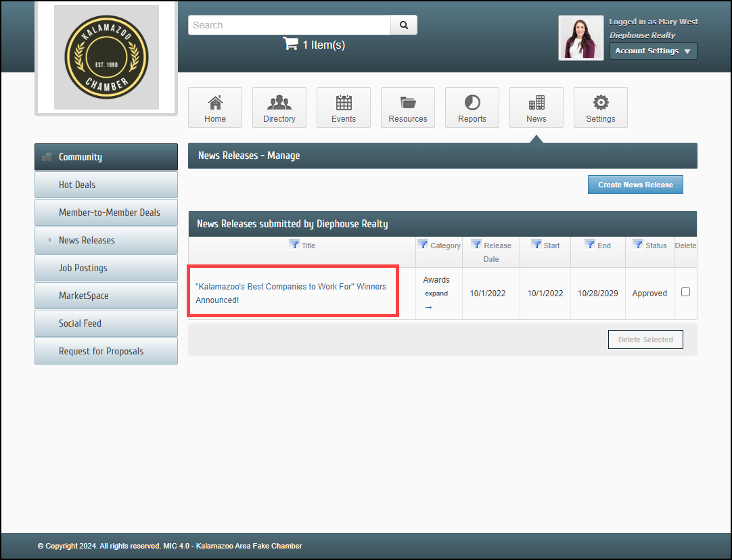The width and height of the screenshot is (732, 560).
Task: Open the Status column filter
Action: 638,245
